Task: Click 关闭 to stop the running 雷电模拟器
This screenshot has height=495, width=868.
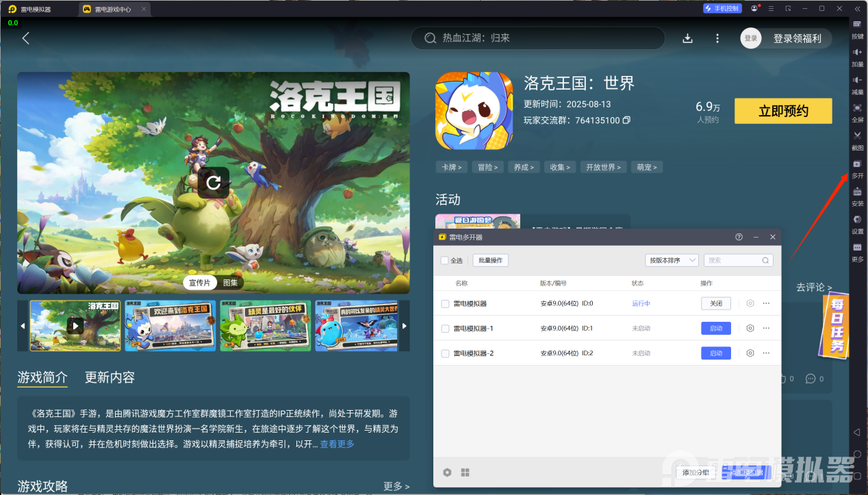Action: coord(716,303)
